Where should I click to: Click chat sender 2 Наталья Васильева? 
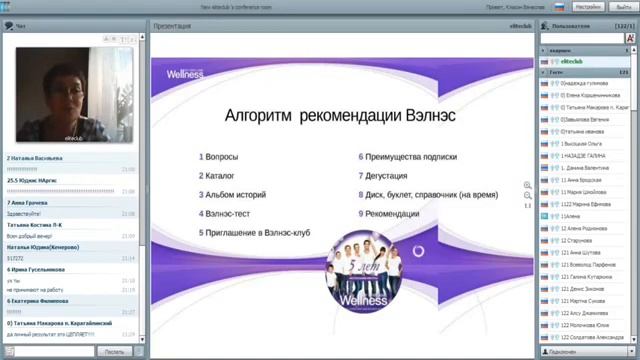click(34, 158)
